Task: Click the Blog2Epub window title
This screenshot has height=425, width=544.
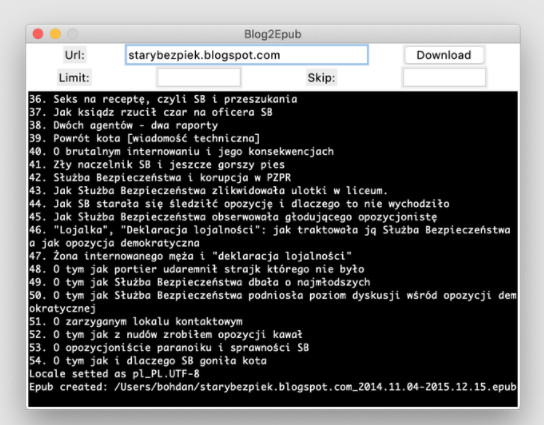Action: point(273,34)
